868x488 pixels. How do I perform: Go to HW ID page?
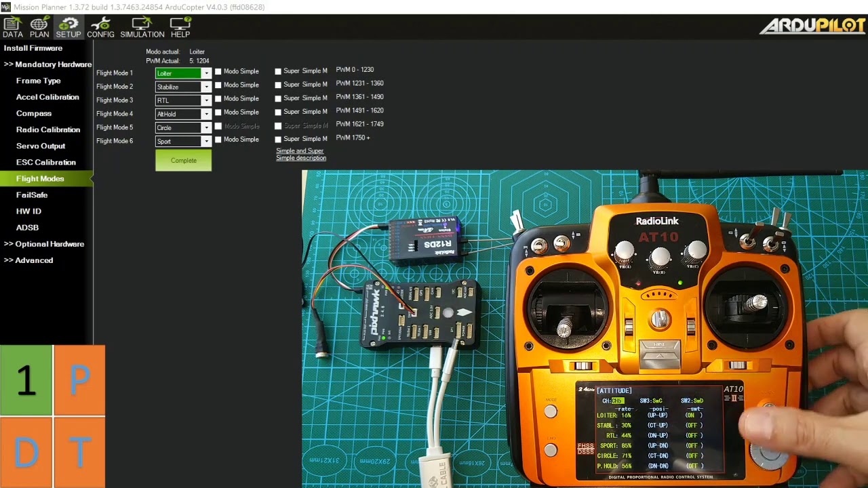(28, 211)
